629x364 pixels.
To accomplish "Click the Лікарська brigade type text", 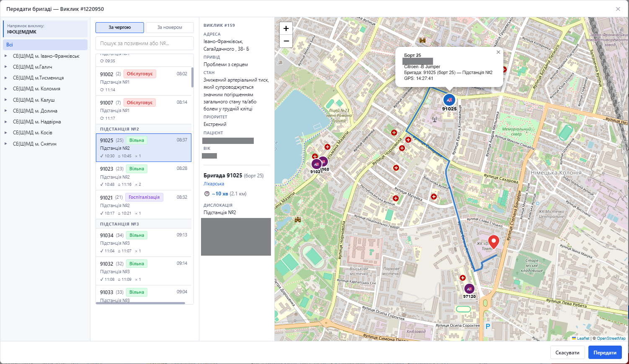I will (x=214, y=184).
